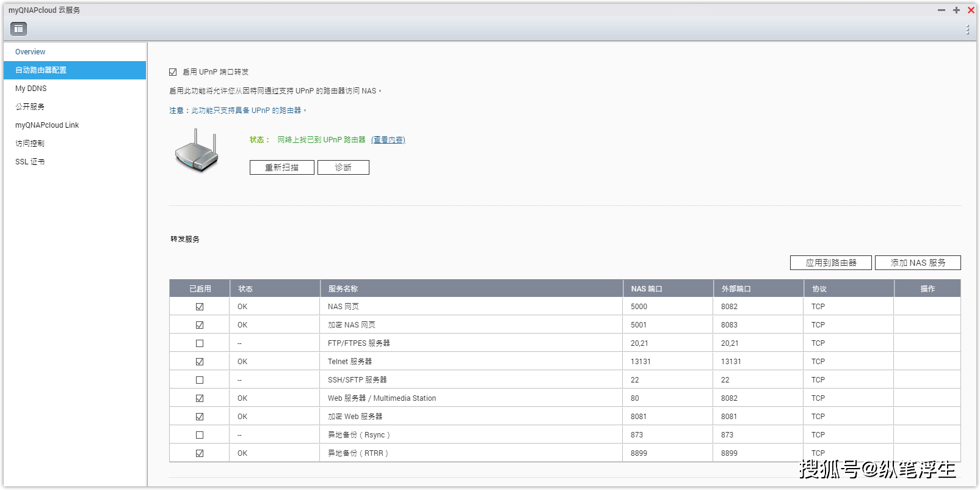Click 应用到路由器 button
980x490 pixels.
(x=830, y=263)
